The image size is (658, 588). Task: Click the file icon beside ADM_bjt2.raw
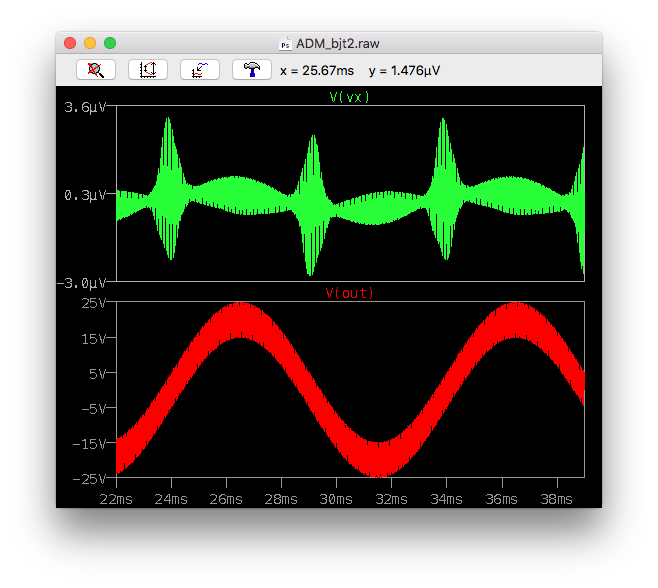[285, 44]
